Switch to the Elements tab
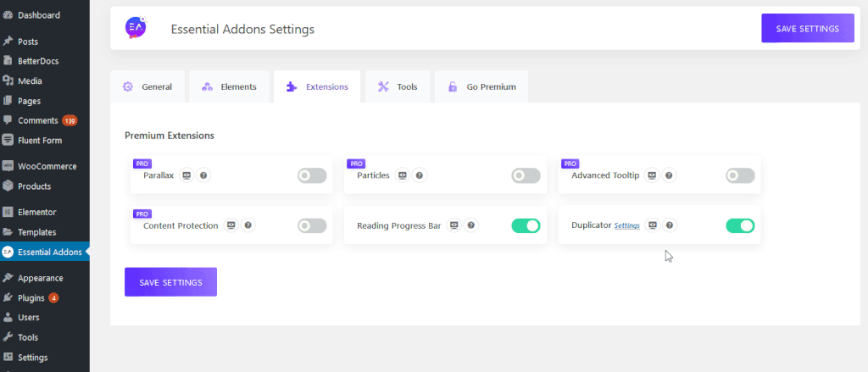 [229, 86]
